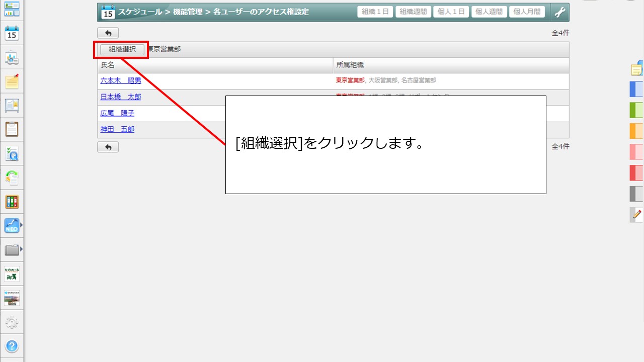Image resolution: width=644 pixels, height=362 pixels.
Task: Open the clipboard icon in left sidebar
Action: 12,129
